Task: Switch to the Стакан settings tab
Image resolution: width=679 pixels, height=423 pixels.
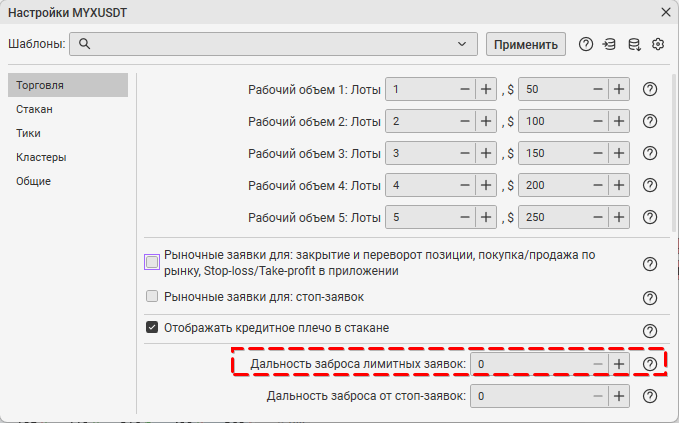Action: (x=68, y=109)
